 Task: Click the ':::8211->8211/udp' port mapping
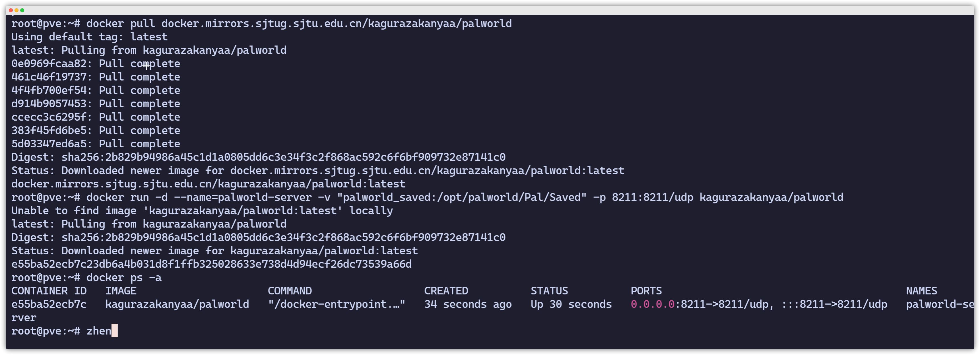click(x=834, y=304)
